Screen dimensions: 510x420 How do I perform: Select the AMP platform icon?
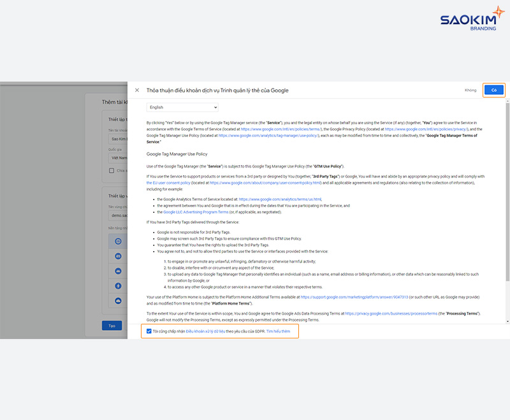point(117,285)
